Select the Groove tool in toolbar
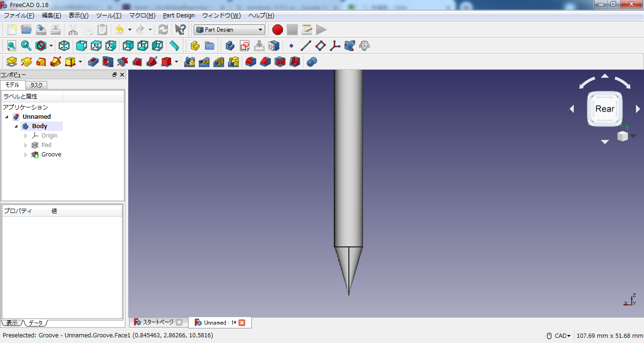644x343 pixels. [123, 62]
